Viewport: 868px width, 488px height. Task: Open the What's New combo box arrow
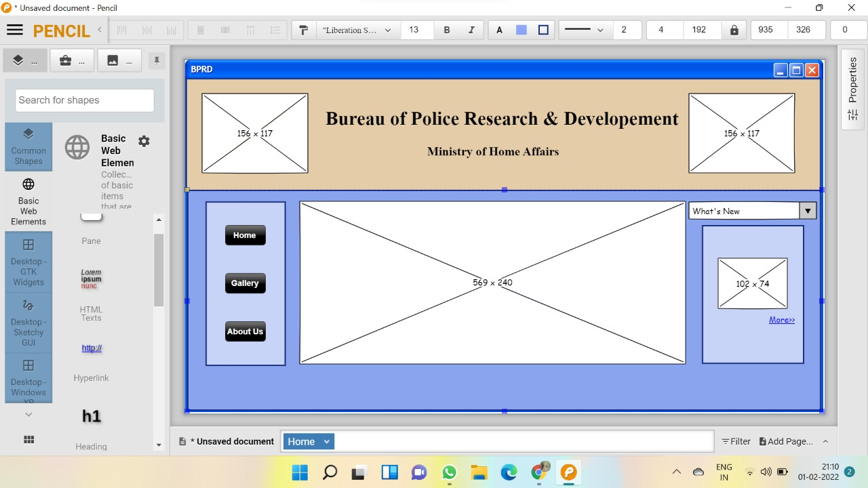tap(808, 211)
